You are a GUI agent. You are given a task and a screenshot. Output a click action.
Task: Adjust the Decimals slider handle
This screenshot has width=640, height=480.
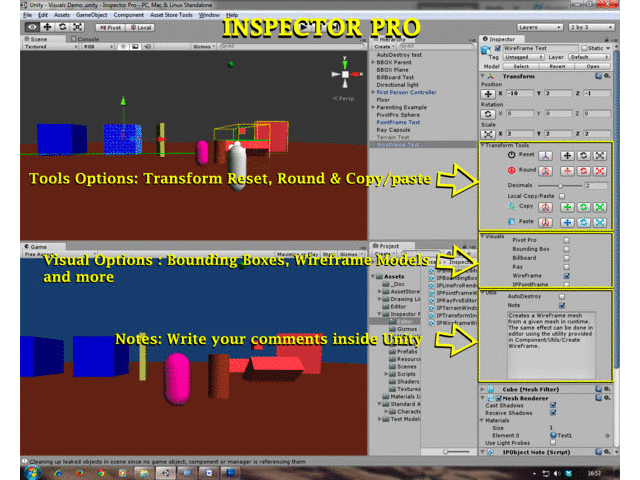click(561, 186)
